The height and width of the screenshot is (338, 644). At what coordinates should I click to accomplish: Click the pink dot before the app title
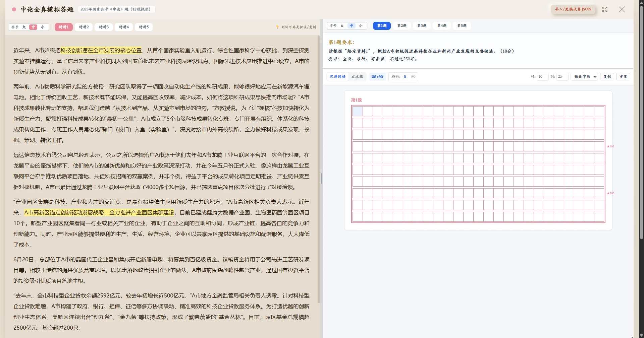click(14, 9)
